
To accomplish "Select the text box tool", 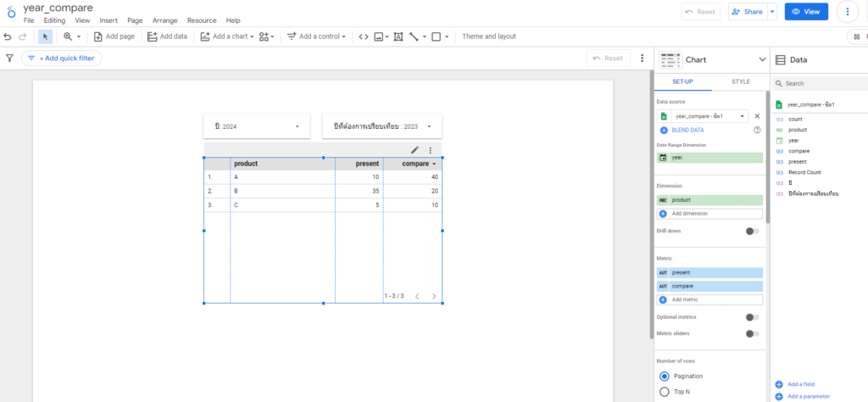I will click(398, 36).
